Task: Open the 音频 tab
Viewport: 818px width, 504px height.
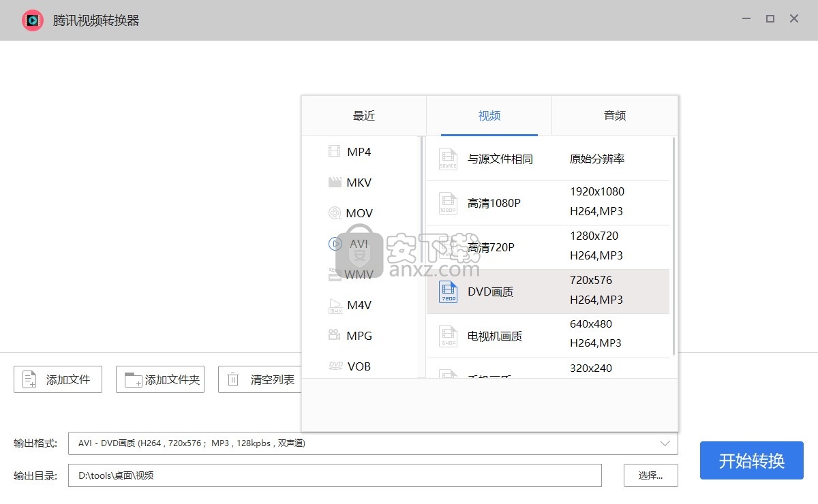Action: click(615, 116)
